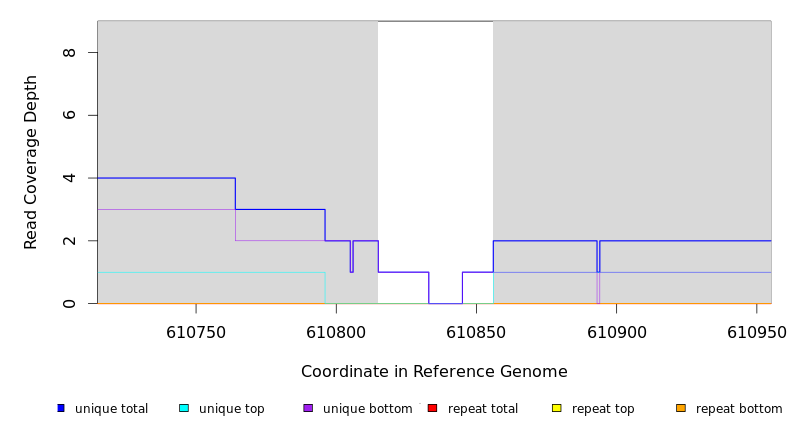This screenshot has width=792, height=432.
Task: Click the 610900 x-axis tick label
Action: coord(616,331)
